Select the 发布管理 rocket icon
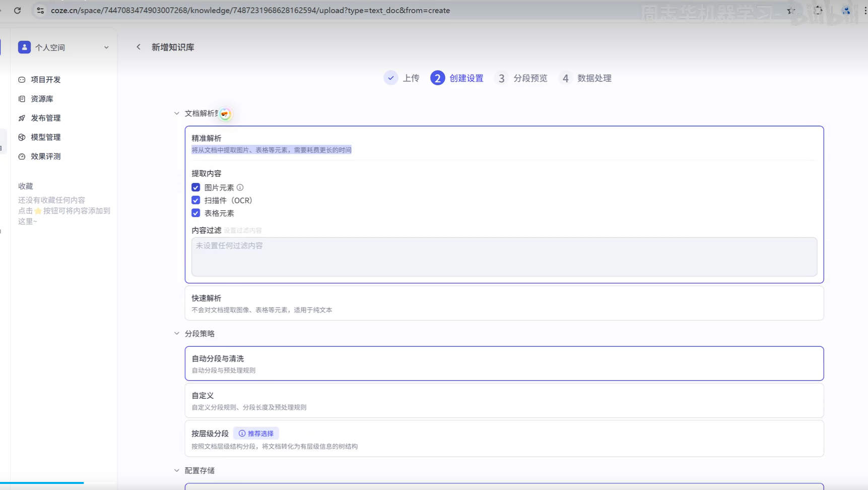This screenshot has width=868, height=490. click(21, 118)
